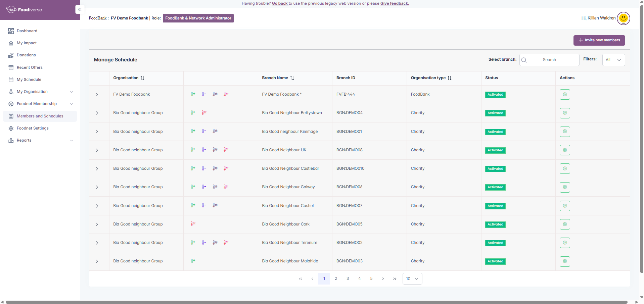Sort by Branch Name column arrows
The image size is (644, 304).
point(292,78)
